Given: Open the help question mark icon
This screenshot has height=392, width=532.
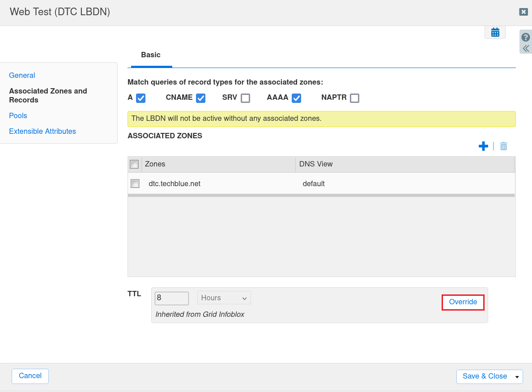Looking at the screenshot, I should [526, 37].
